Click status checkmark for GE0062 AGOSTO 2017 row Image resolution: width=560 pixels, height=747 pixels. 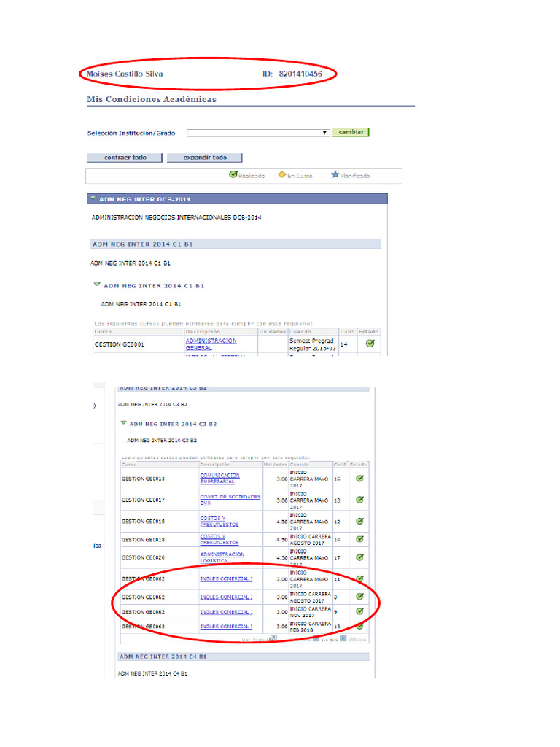pos(360,597)
